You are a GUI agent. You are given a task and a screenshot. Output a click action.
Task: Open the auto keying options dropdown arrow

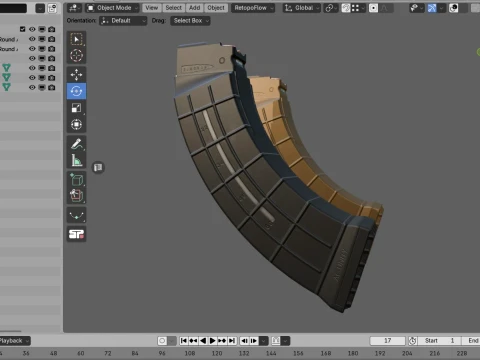(x=172, y=341)
